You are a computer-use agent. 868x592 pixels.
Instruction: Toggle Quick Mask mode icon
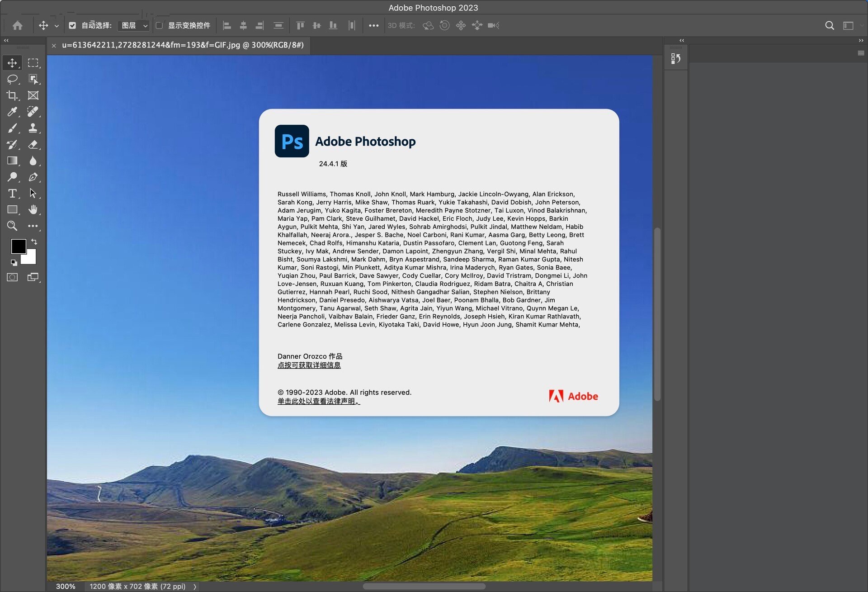(x=12, y=277)
